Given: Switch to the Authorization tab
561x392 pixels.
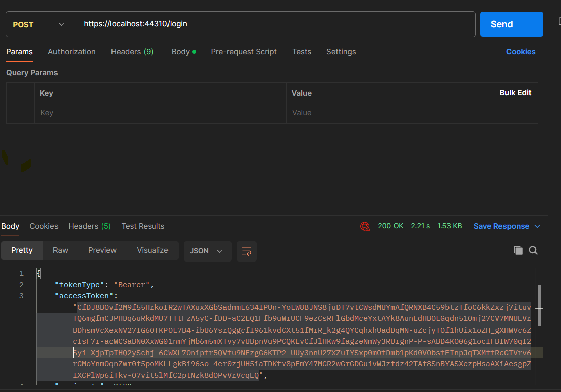Looking at the screenshot, I should 72,52.
